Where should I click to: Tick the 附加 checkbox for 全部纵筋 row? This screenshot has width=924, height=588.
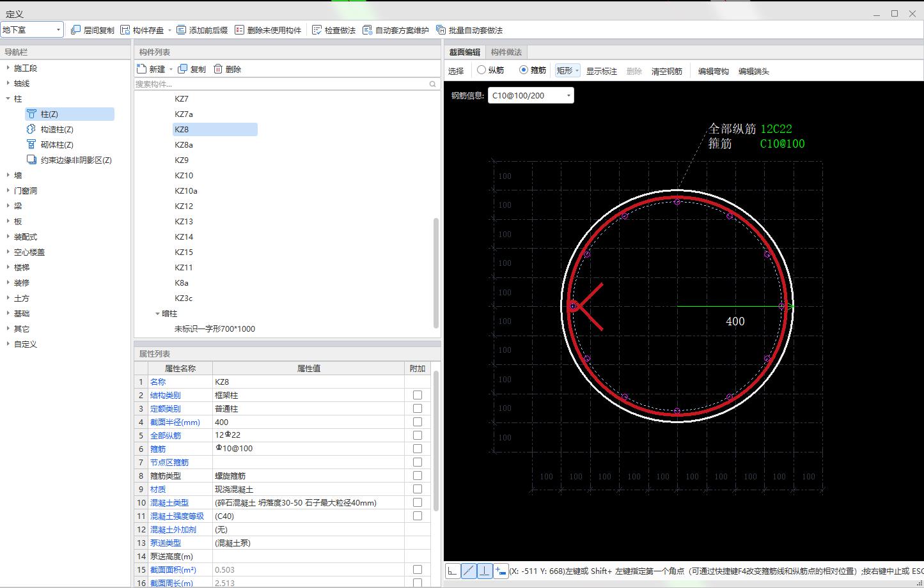418,435
